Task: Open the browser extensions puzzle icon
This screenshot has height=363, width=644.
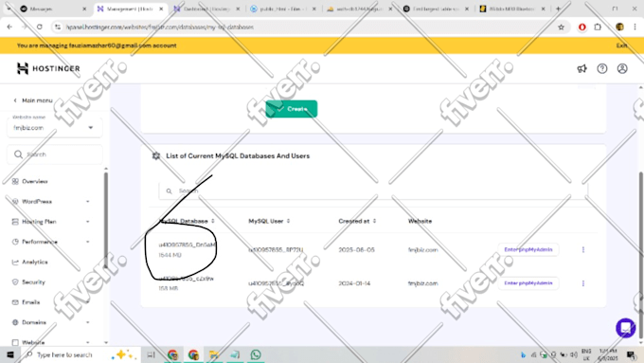Action: tap(598, 27)
